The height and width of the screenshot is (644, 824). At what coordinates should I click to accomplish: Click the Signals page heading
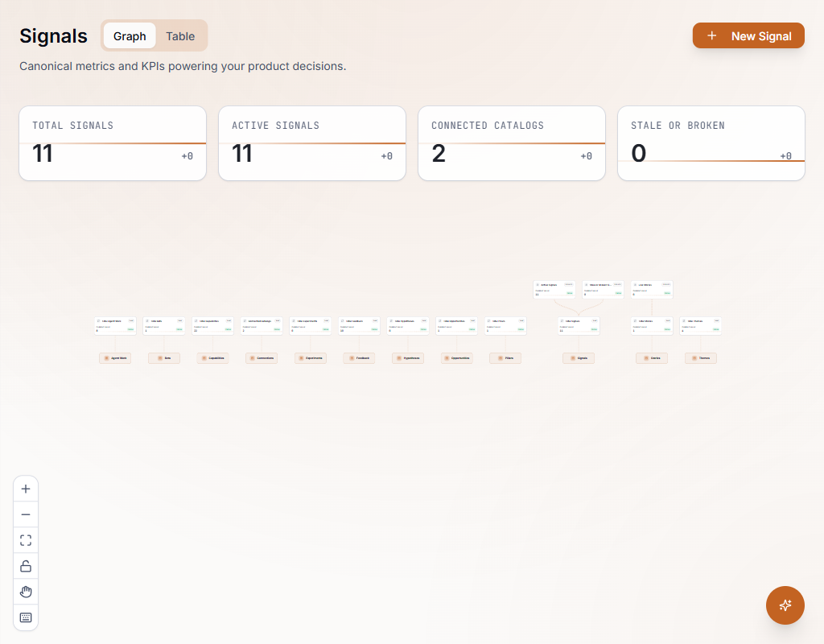54,36
